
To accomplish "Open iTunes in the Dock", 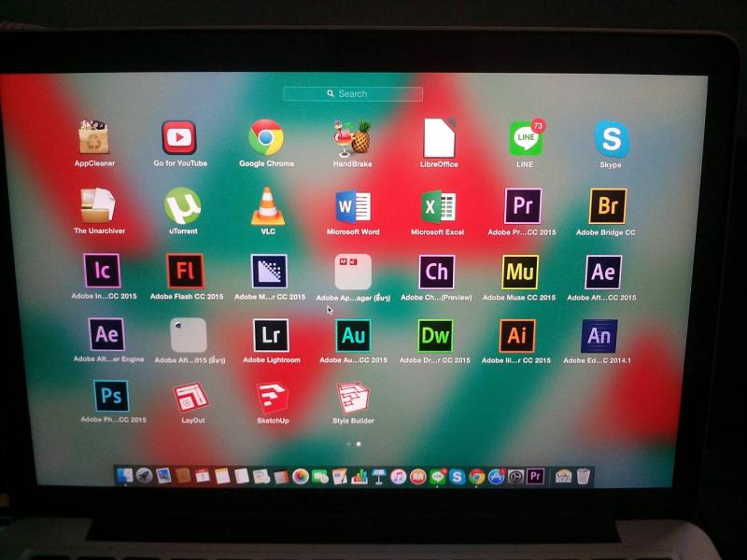I will (x=399, y=476).
